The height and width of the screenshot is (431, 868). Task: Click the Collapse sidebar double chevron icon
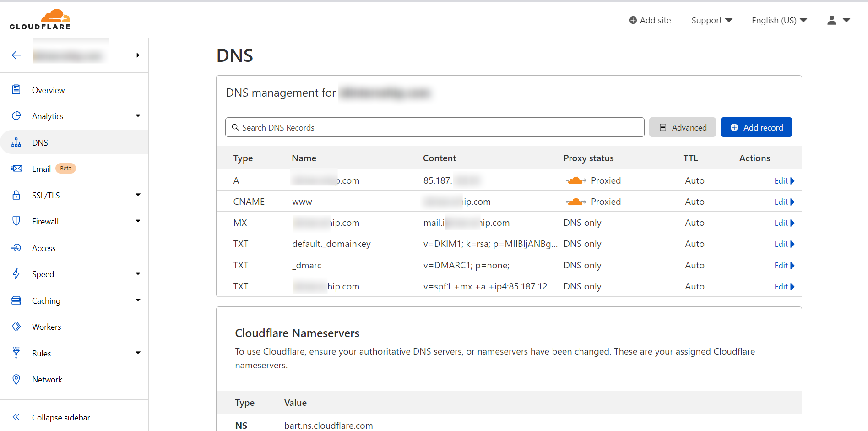(16, 417)
